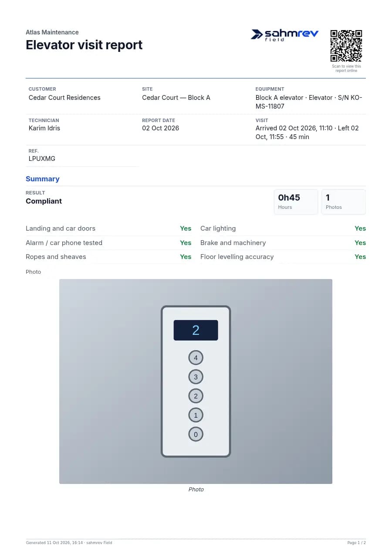Click the visit arrival and departure details
The image size is (392, 555).
tap(307, 133)
